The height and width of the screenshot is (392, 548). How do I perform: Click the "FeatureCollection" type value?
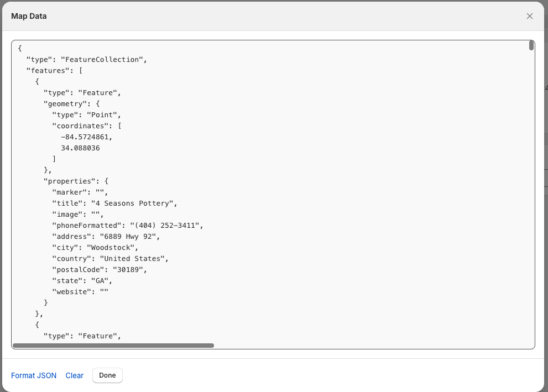103,60
